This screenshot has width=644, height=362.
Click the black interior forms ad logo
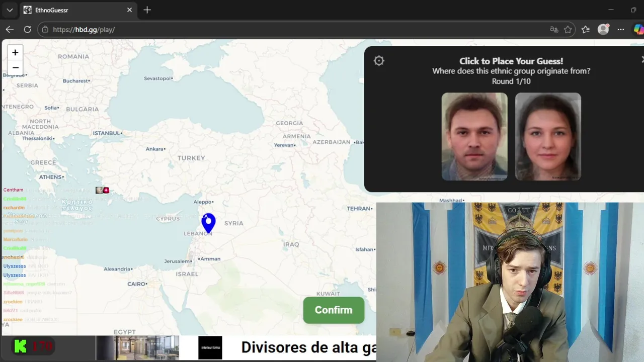210,348
